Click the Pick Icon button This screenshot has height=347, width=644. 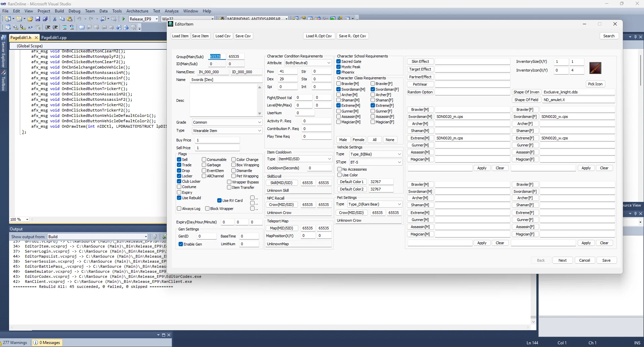[595, 84]
